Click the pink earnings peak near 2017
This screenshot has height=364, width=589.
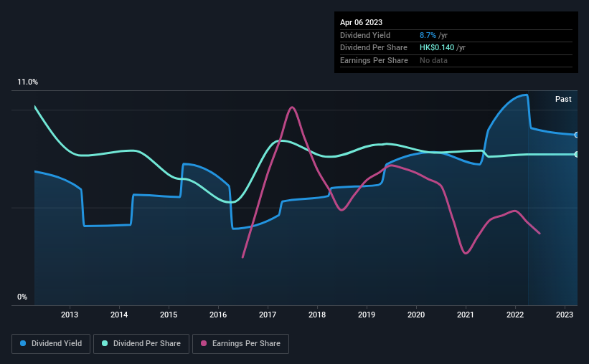[x=292, y=107]
